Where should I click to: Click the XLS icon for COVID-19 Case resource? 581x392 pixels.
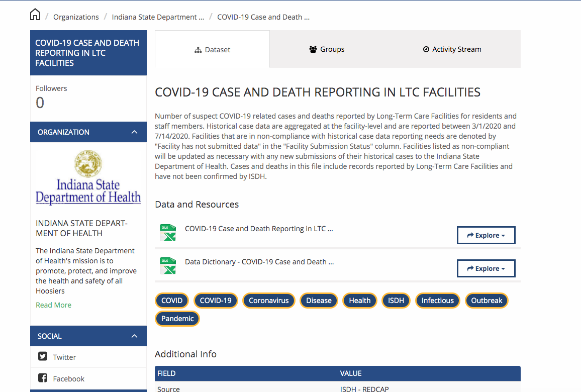[x=167, y=233]
